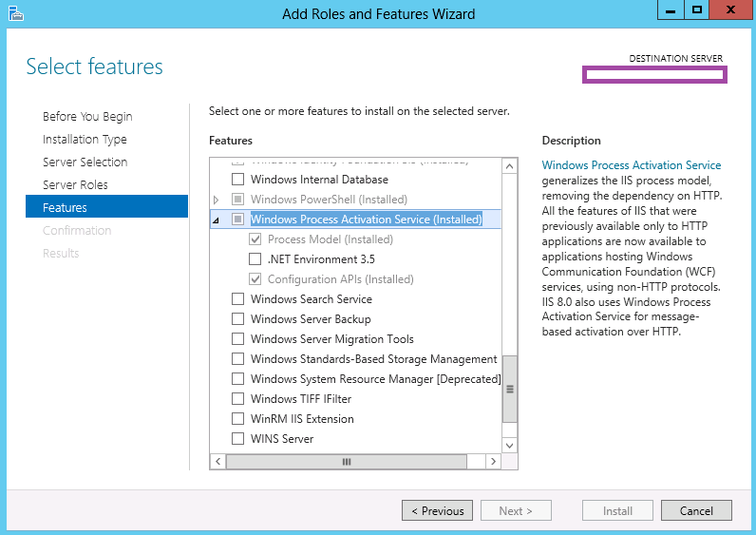Select the Windows TIFF IFilter label

coord(301,399)
